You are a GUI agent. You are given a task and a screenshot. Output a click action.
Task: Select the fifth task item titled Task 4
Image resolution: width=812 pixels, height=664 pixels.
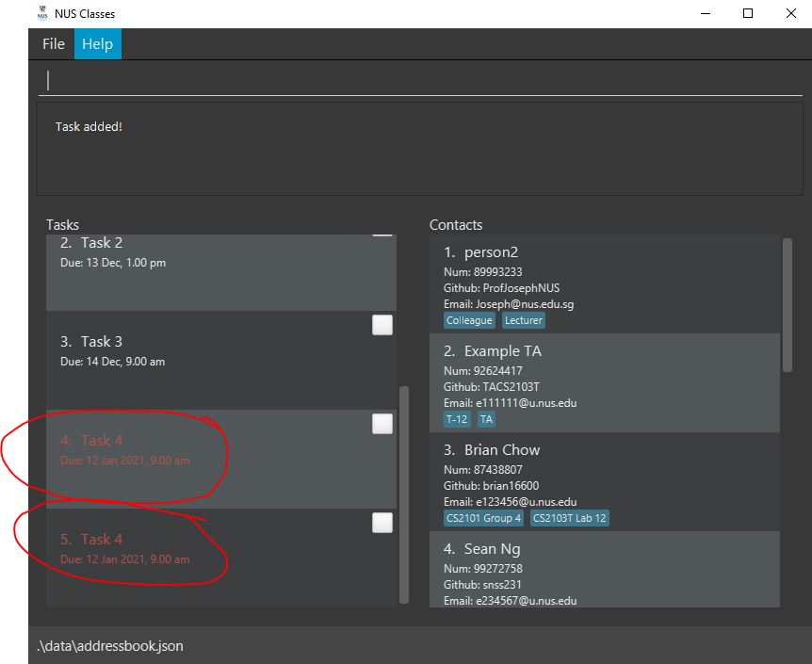click(221, 558)
